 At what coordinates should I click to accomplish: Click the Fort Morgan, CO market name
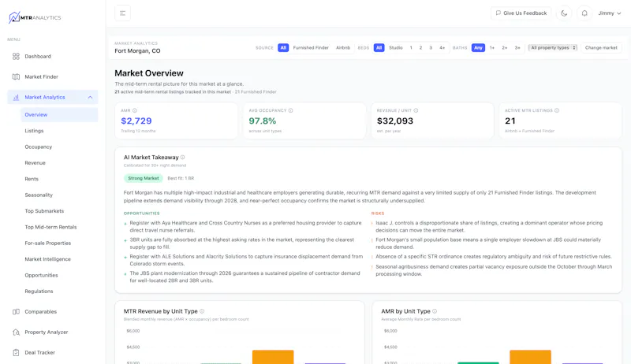coord(137,51)
